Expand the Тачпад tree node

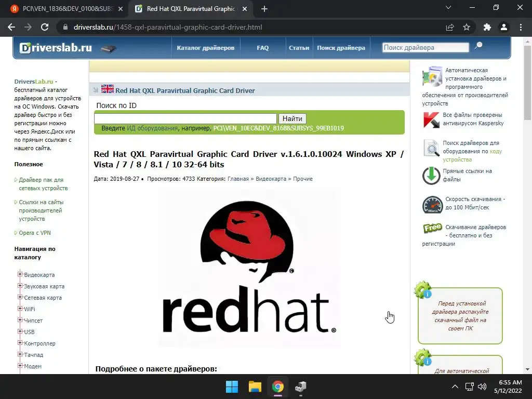[x=20, y=354]
